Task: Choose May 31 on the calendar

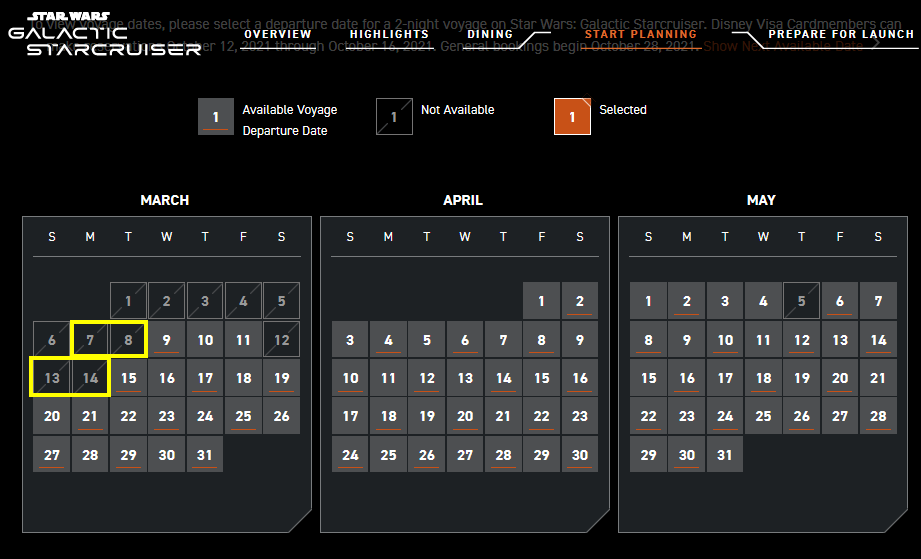Action: point(725,455)
